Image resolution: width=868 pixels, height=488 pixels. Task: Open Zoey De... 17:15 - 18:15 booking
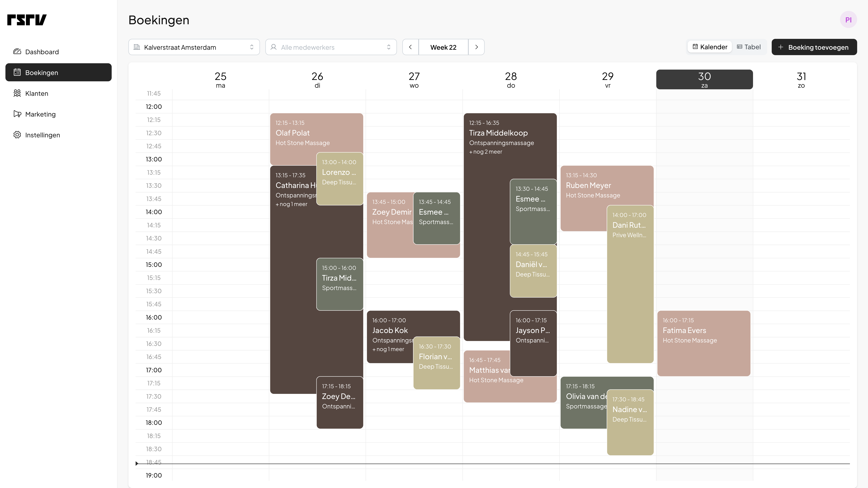[340, 402]
